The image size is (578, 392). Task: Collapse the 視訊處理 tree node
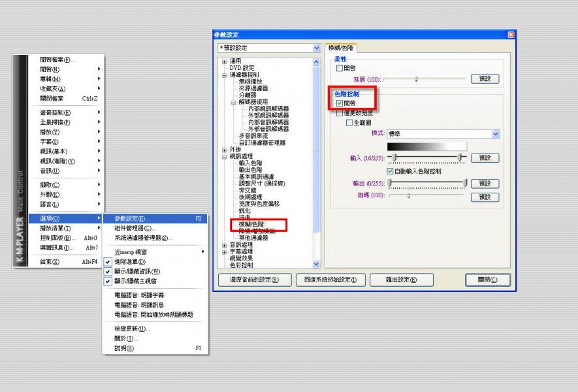pos(224,157)
